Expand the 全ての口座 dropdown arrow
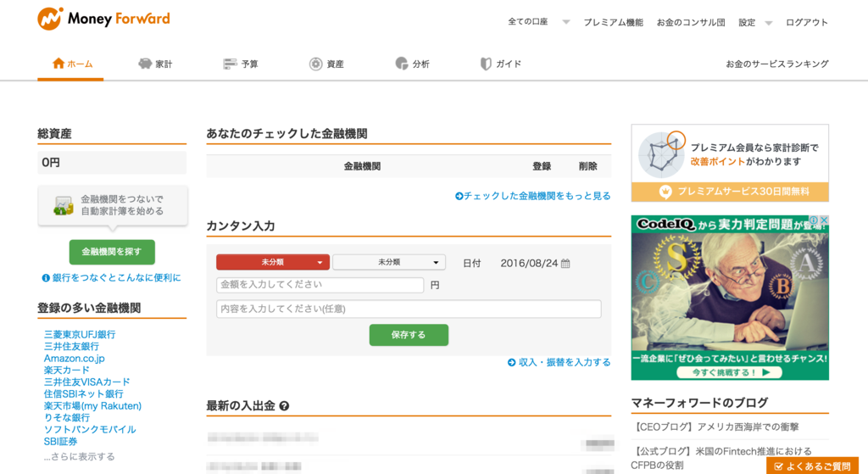Viewport: 868px width, 474px height. click(565, 22)
